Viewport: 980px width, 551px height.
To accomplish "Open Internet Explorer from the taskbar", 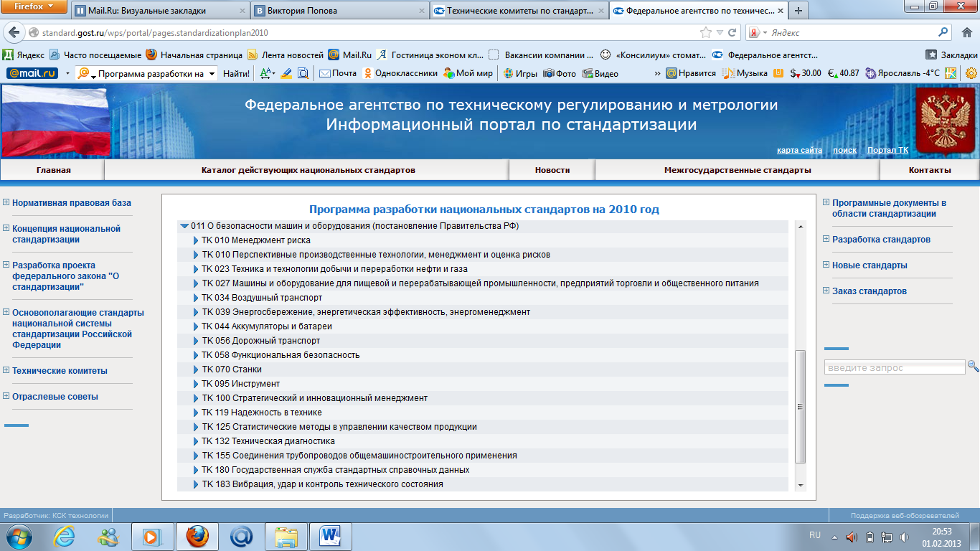I will (65, 536).
